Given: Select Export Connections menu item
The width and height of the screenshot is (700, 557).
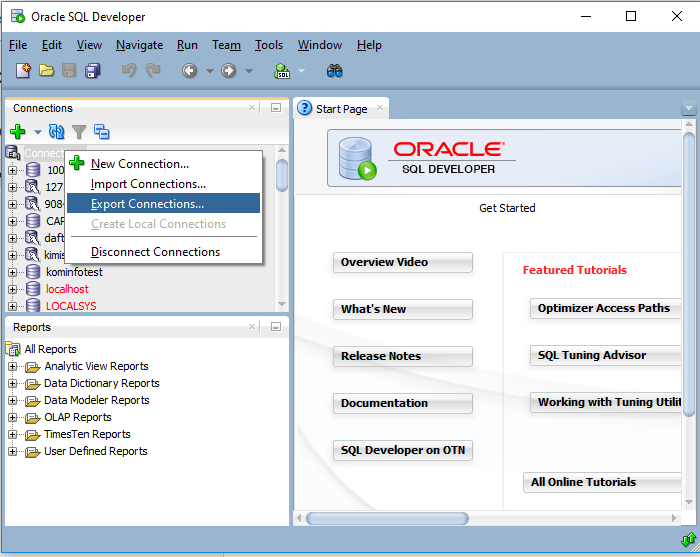Looking at the screenshot, I should tap(163, 204).
